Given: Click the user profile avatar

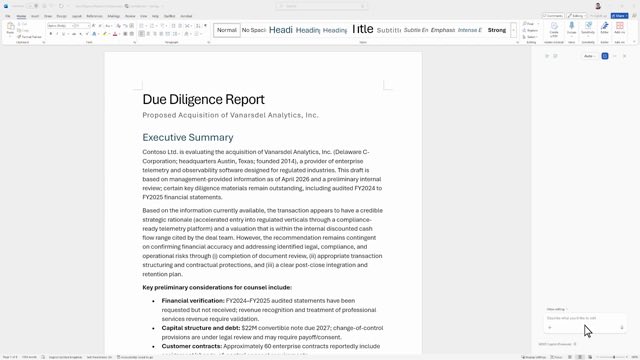Looking at the screenshot, I should (598, 6).
